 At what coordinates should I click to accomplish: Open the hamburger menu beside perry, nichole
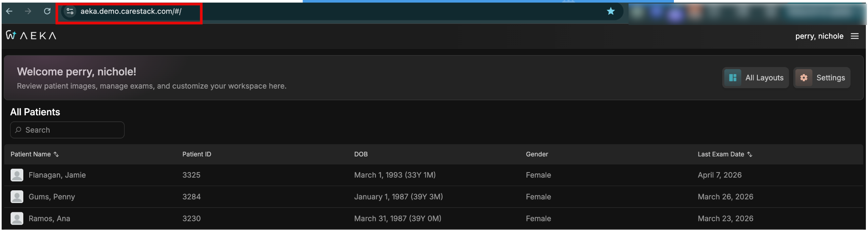pos(854,36)
